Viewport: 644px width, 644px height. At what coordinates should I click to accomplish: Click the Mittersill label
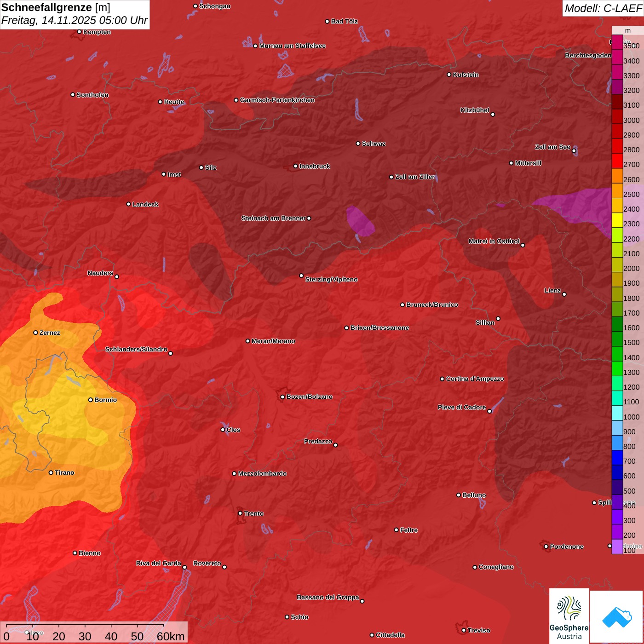tap(528, 163)
